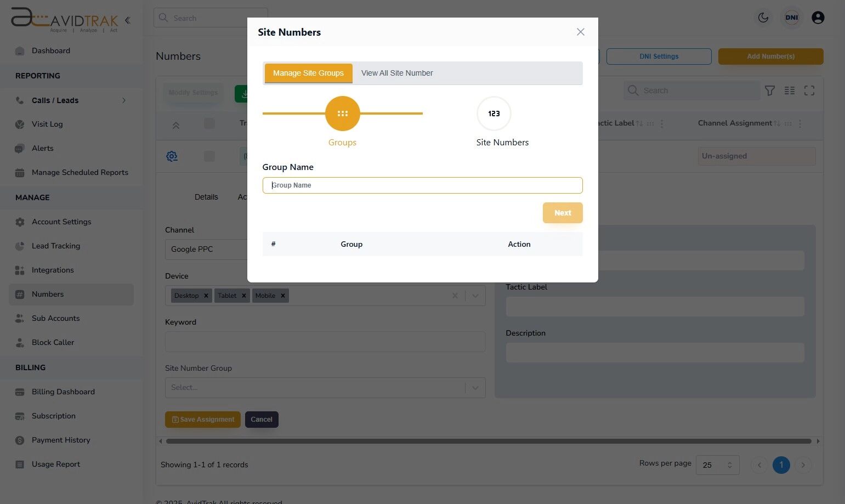The width and height of the screenshot is (845, 504).
Task: Toggle fullscreen table view icon
Action: [809, 90]
